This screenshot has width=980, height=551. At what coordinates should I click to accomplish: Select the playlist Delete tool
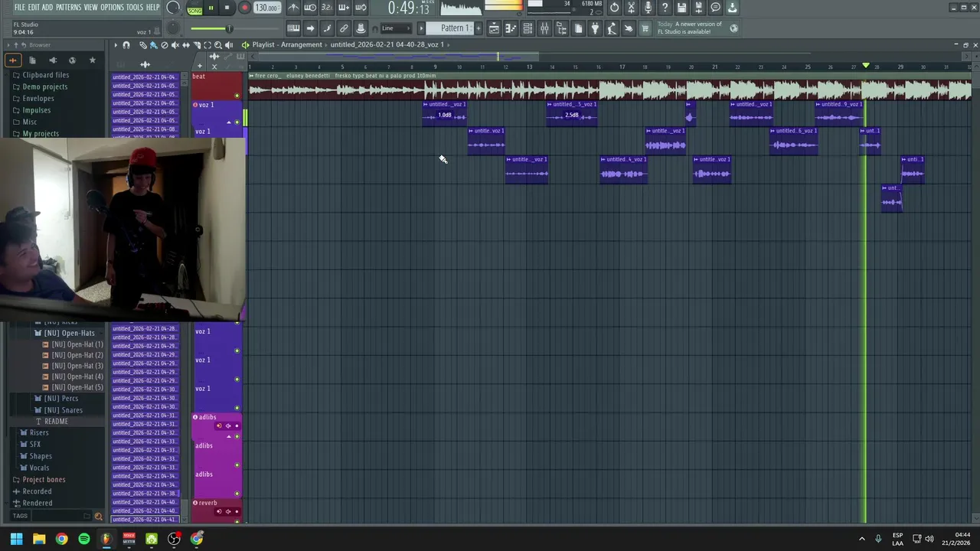pyautogui.click(x=164, y=45)
